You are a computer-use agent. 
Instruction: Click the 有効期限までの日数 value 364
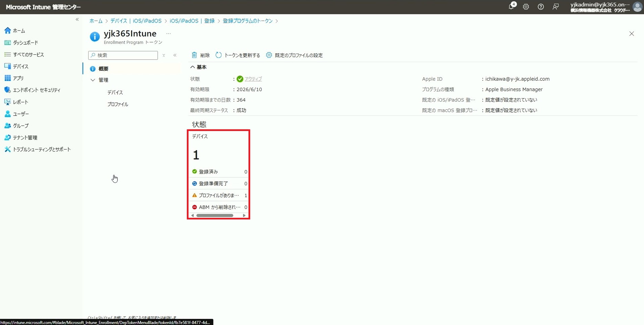[241, 100]
